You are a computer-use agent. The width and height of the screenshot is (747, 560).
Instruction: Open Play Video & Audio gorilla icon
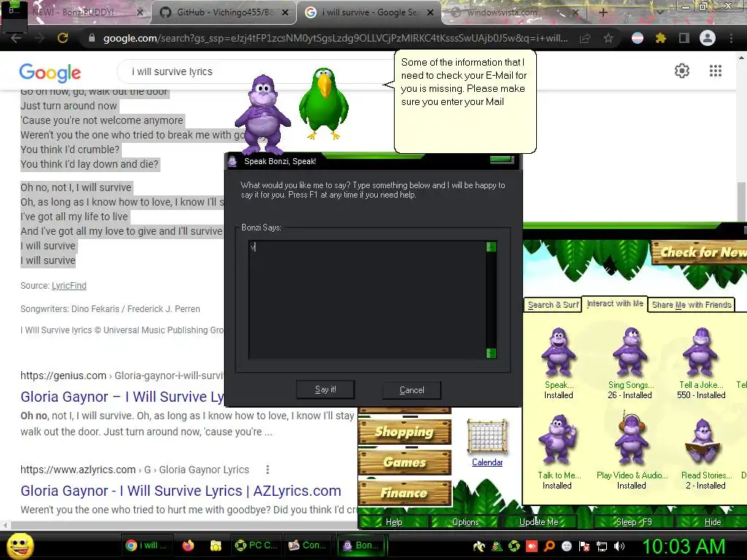(x=632, y=438)
